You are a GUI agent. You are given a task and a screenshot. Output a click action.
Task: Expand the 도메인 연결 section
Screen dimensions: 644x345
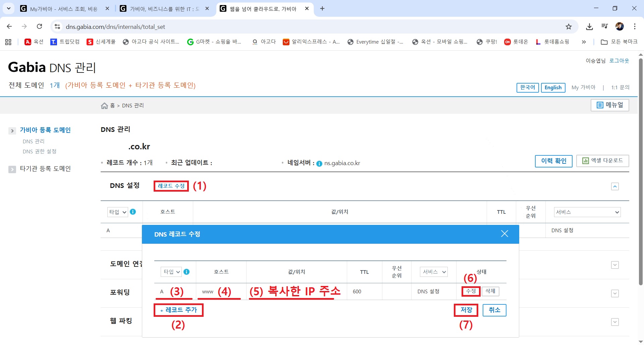click(615, 265)
